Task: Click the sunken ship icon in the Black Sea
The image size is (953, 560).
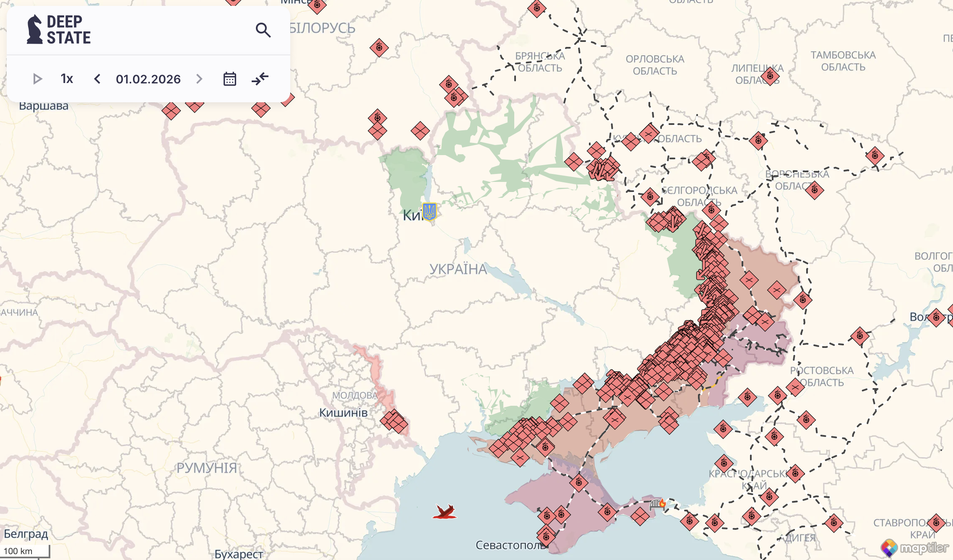Action: (445, 512)
